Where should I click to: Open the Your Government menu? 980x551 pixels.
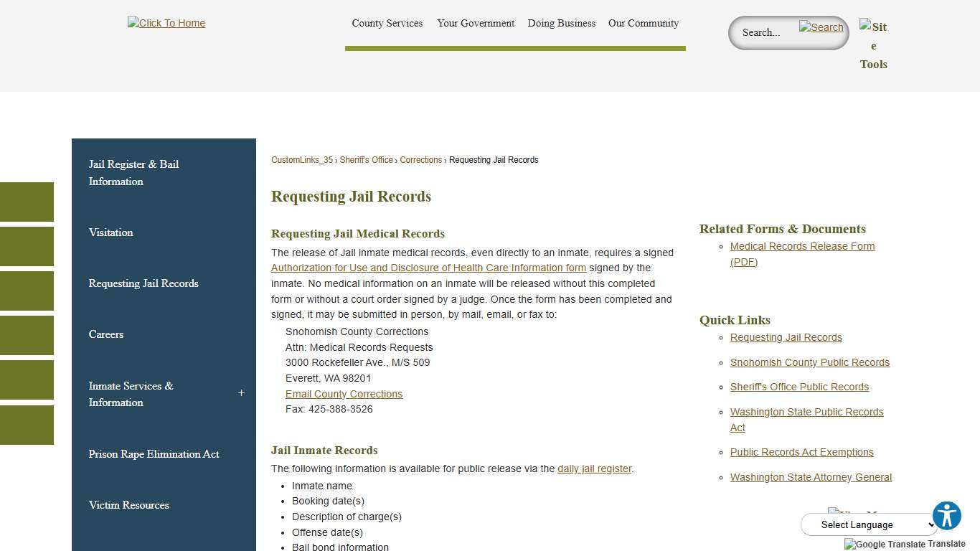point(476,23)
